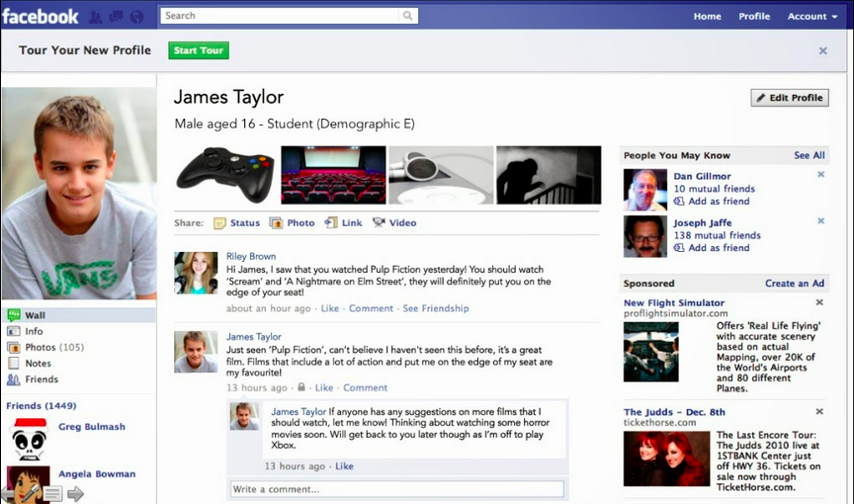Click The Judds ad image
Image resolution: width=854 pixels, height=504 pixels.
click(666, 459)
